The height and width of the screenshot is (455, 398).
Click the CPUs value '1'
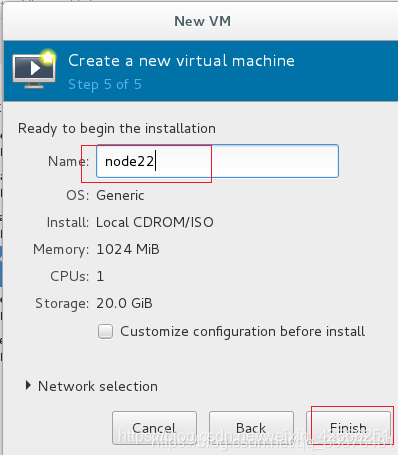point(100,276)
